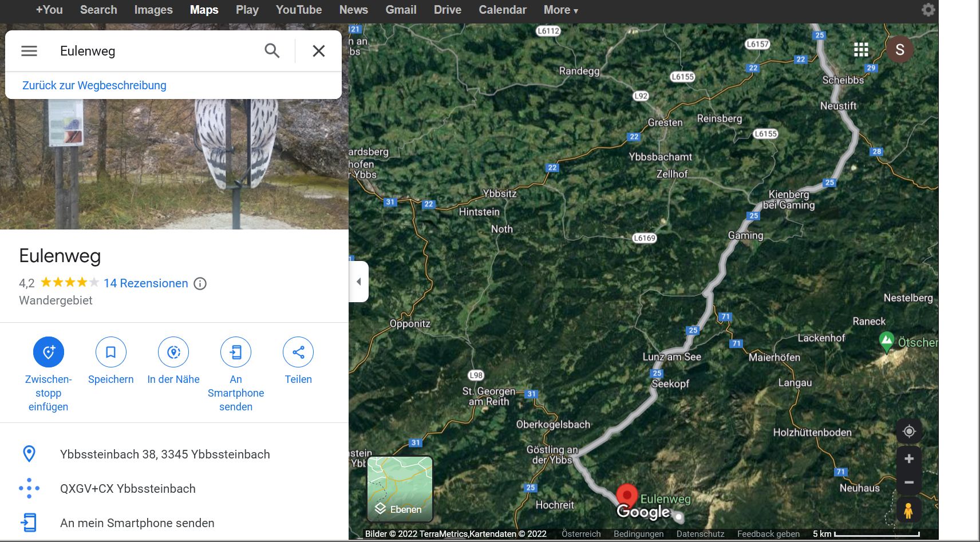Click the Göstling an der Ybbs label
The height and width of the screenshot is (542, 980).
point(552,454)
